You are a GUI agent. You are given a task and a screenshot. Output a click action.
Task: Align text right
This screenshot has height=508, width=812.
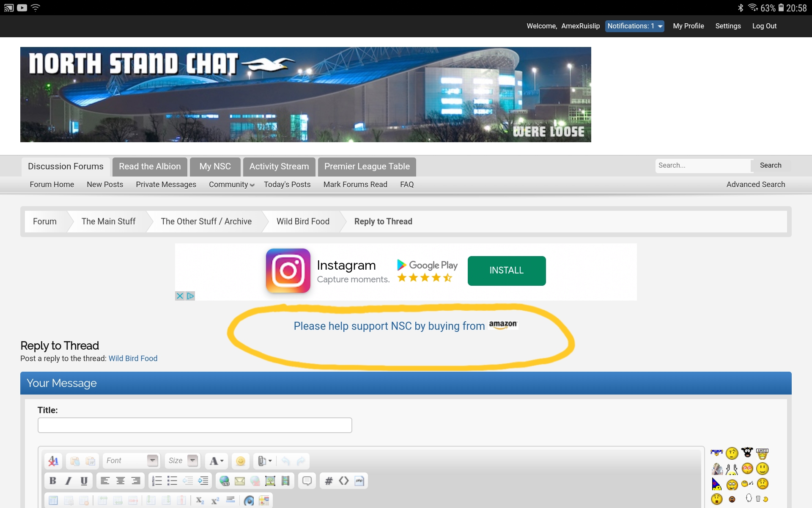[x=136, y=481]
